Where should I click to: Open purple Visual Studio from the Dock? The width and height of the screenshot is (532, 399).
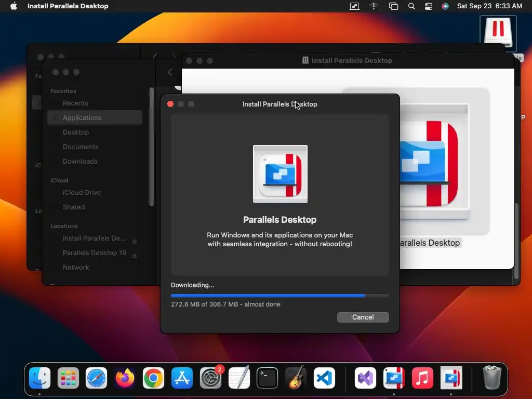pyautogui.click(x=365, y=378)
